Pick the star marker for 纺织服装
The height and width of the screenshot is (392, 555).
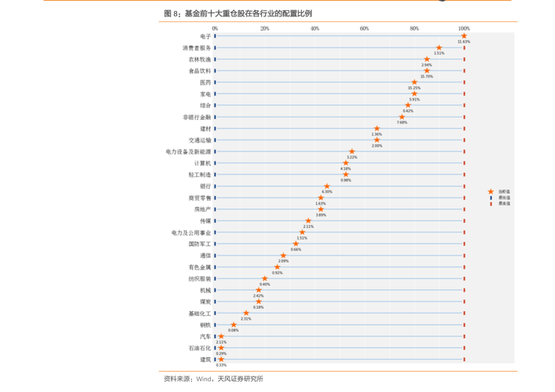tap(265, 278)
